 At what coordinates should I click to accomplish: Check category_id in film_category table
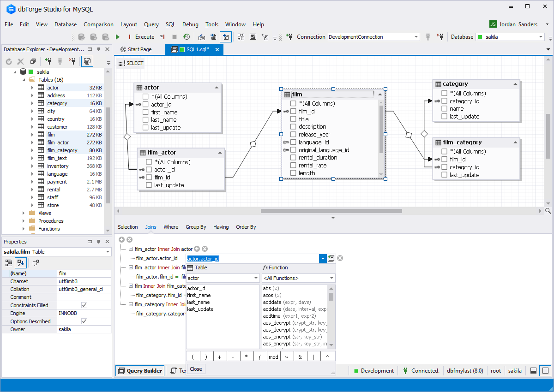point(444,167)
